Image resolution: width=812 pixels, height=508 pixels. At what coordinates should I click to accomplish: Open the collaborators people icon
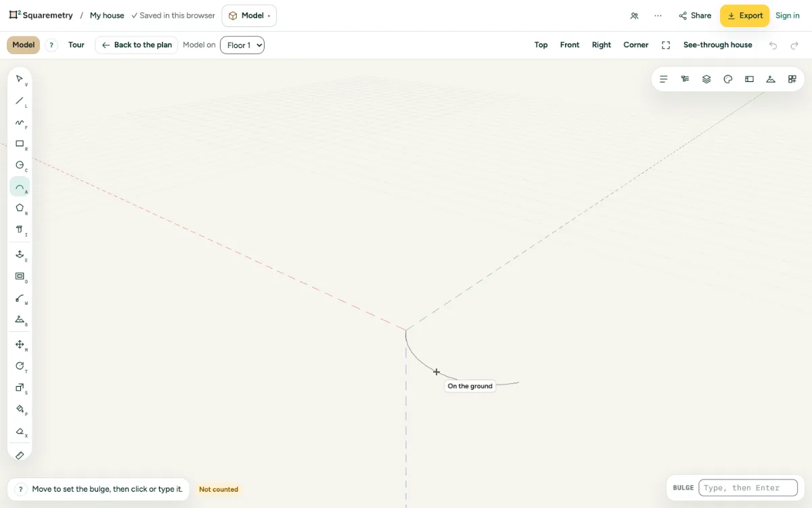pyautogui.click(x=634, y=16)
